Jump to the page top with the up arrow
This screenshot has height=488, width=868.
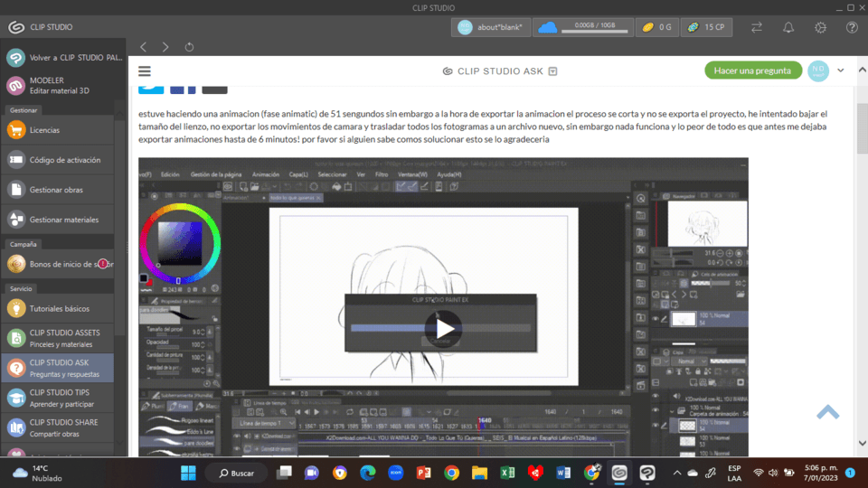827,412
